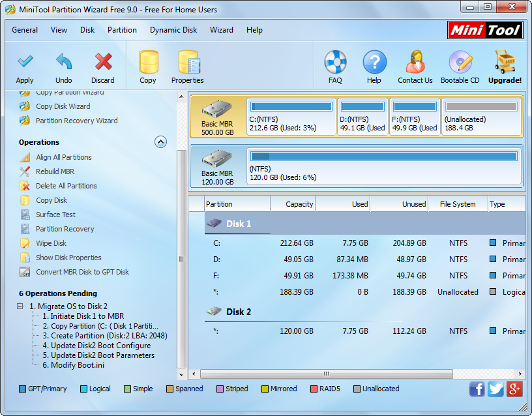Click the partition list scroll left arrow

click(194, 374)
